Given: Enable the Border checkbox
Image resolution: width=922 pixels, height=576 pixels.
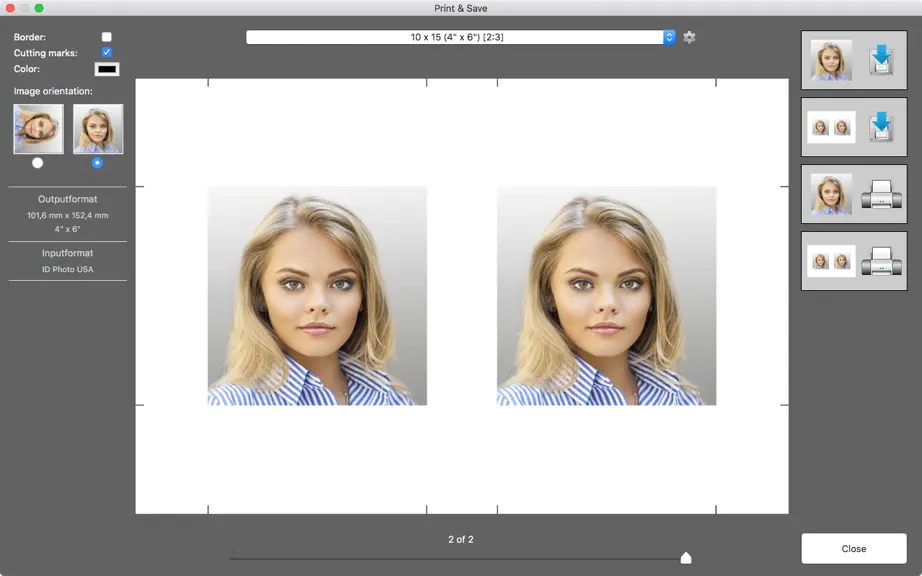Looking at the screenshot, I should tap(106, 37).
